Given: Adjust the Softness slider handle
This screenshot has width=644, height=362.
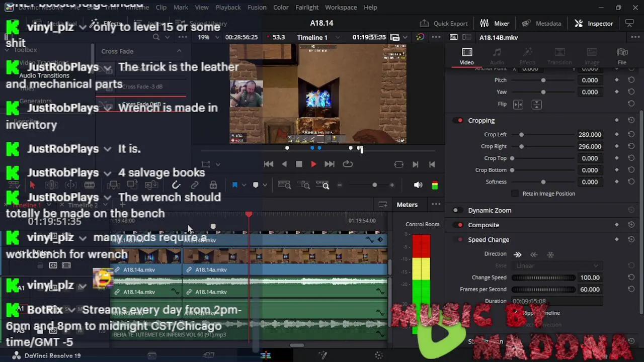Looking at the screenshot, I should pyautogui.click(x=543, y=182).
